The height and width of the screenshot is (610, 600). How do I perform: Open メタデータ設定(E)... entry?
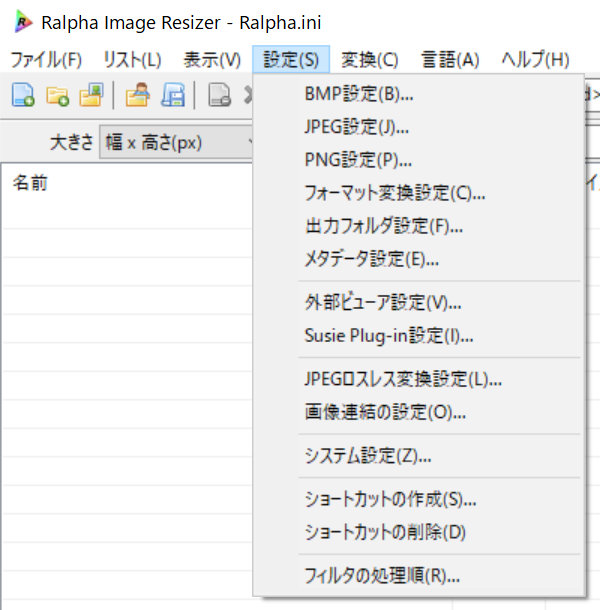419,259
